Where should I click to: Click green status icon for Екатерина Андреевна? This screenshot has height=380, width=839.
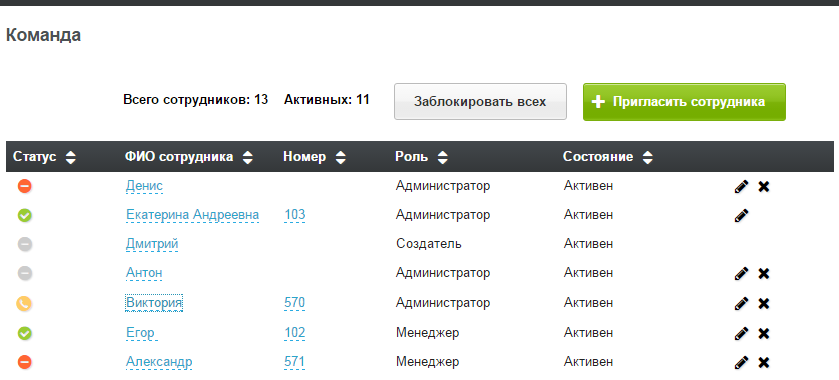click(25, 215)
